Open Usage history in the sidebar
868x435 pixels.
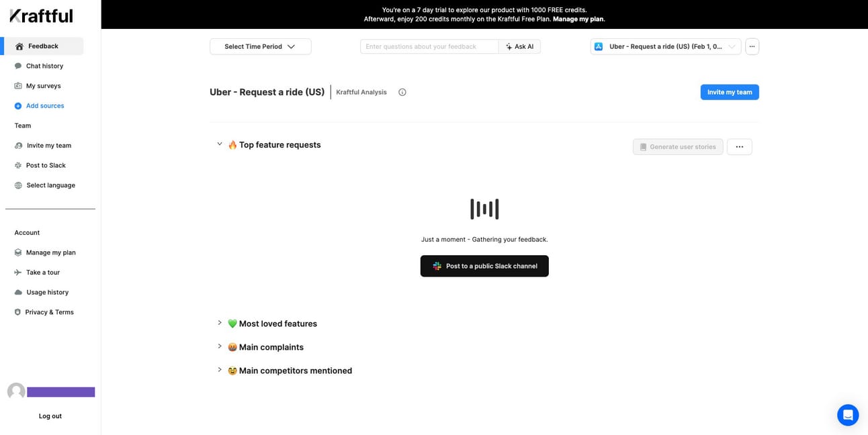pos(47,293)
